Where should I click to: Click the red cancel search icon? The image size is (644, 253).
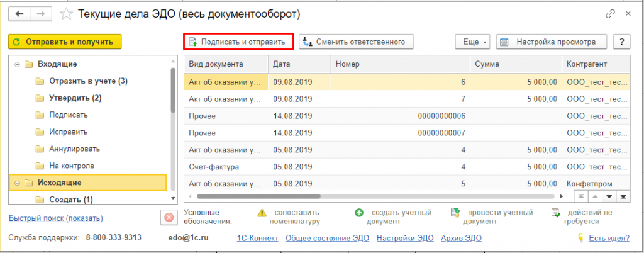coord(168,218)
